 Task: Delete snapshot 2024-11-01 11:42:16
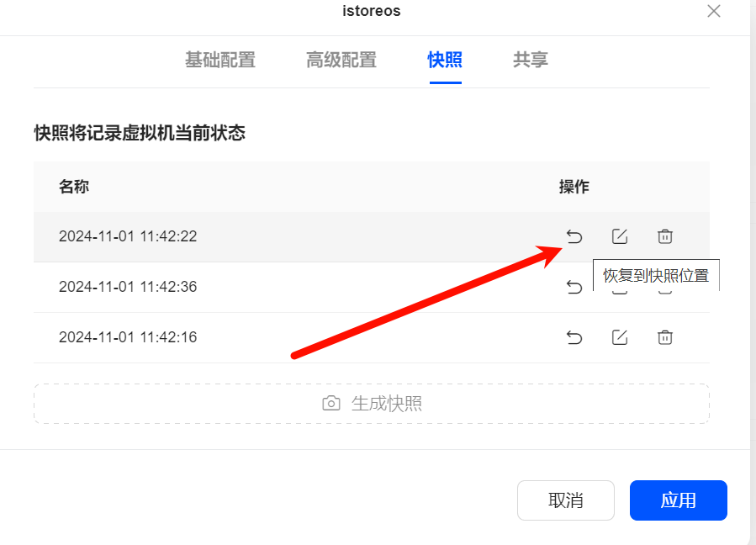(x=665, y=337)
